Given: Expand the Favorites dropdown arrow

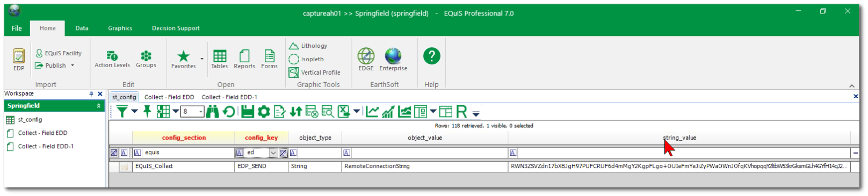Looking at the screenshot, I should click(202, 59).
